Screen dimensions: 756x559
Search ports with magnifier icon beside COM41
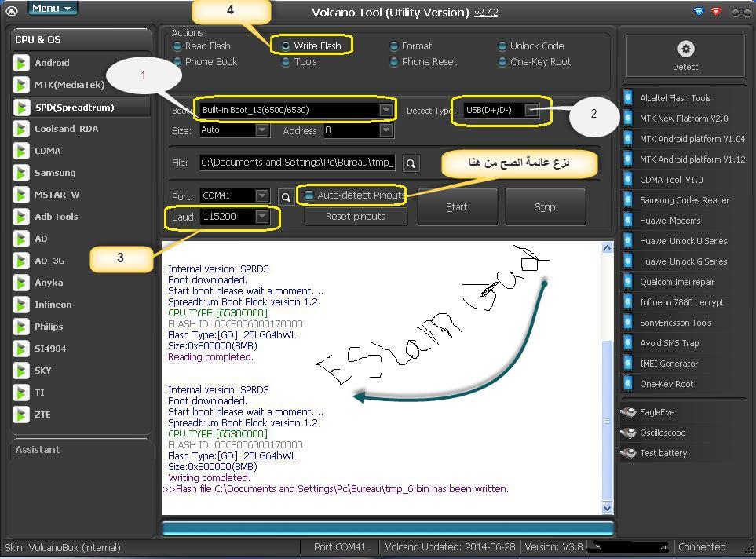coord(286,197)
